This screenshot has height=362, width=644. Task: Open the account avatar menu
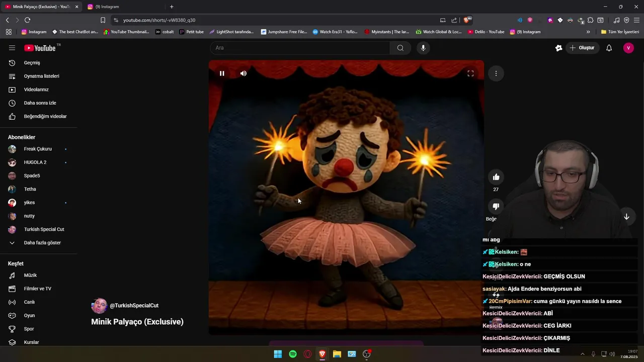(x=628, y=48)
